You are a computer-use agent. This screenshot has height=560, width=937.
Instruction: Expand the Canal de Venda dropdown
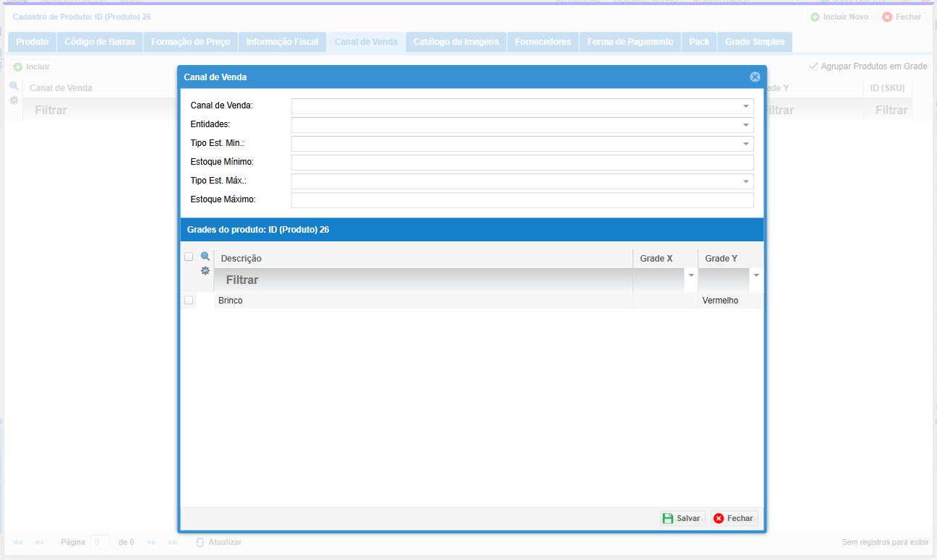745,106
